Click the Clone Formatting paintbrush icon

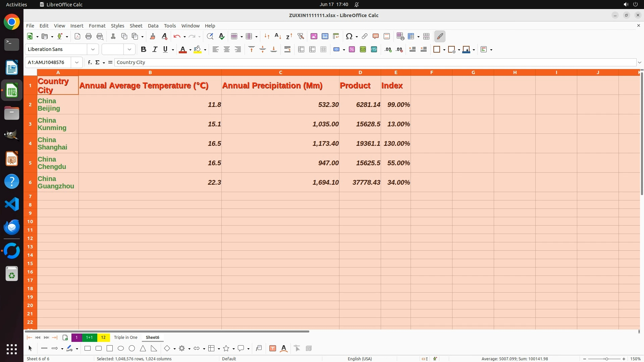[153, 36]
